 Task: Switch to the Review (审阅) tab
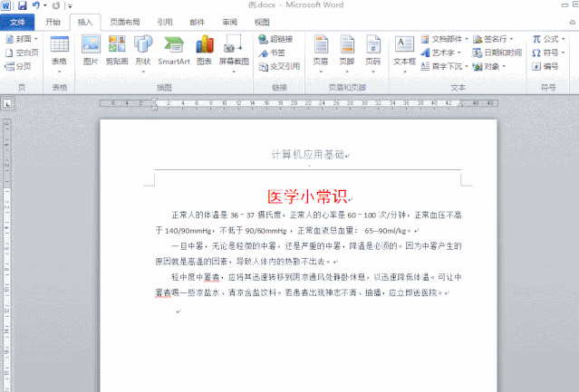[x=229, y=22]
